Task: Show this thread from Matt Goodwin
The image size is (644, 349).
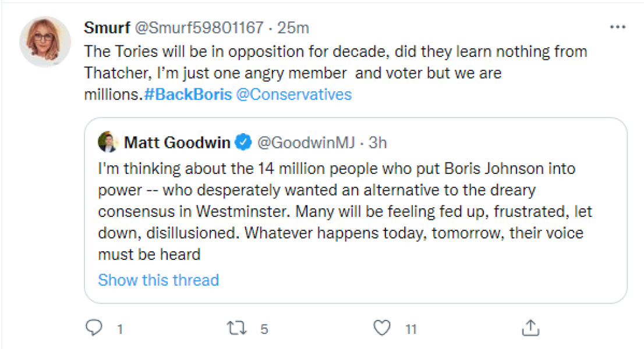Action: 158,280
